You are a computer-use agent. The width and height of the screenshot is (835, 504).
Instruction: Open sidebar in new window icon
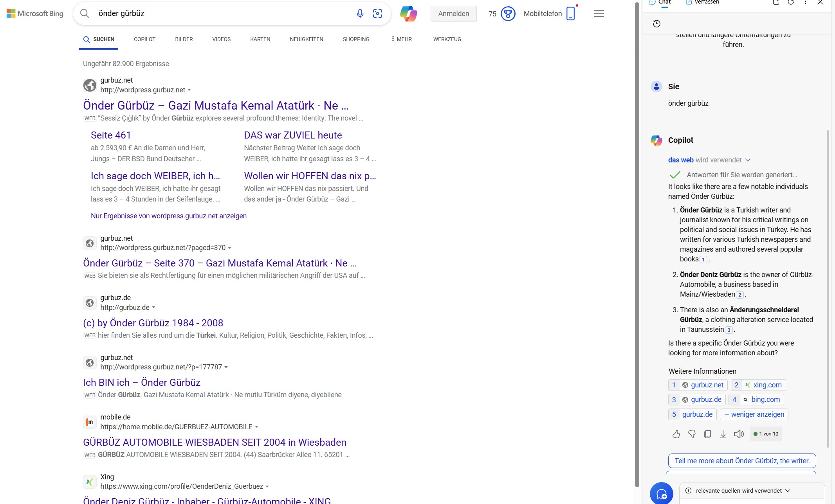coord(776,2)
